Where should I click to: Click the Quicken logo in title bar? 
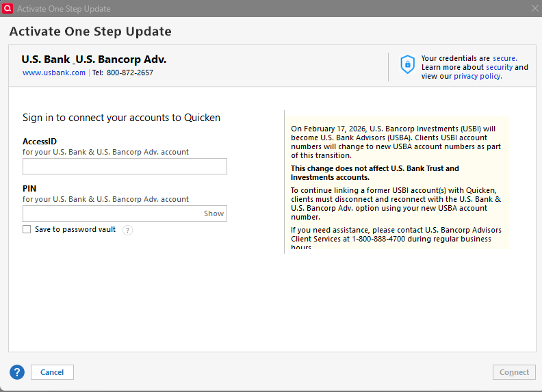8,8
